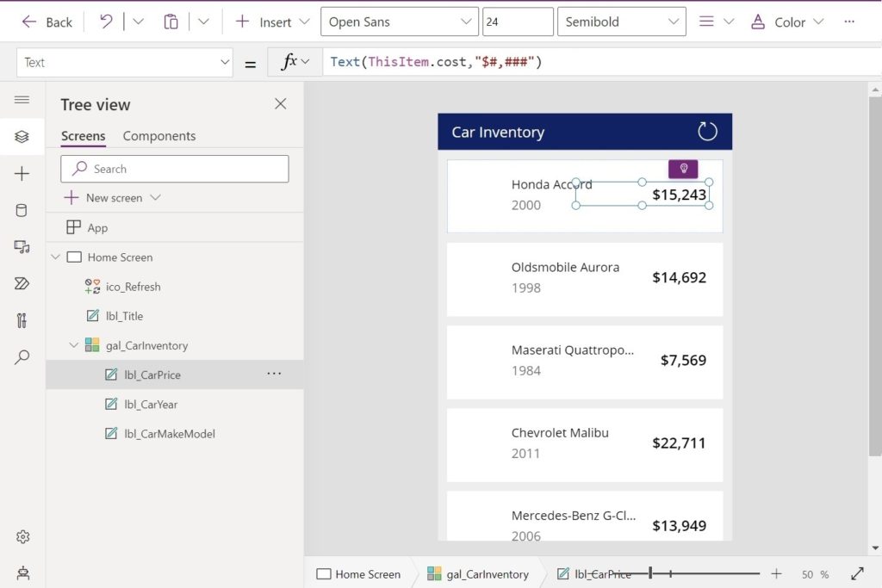Click the fit-to-window expand icon
Screen dimensions: 882x588
tap(857, 573)
